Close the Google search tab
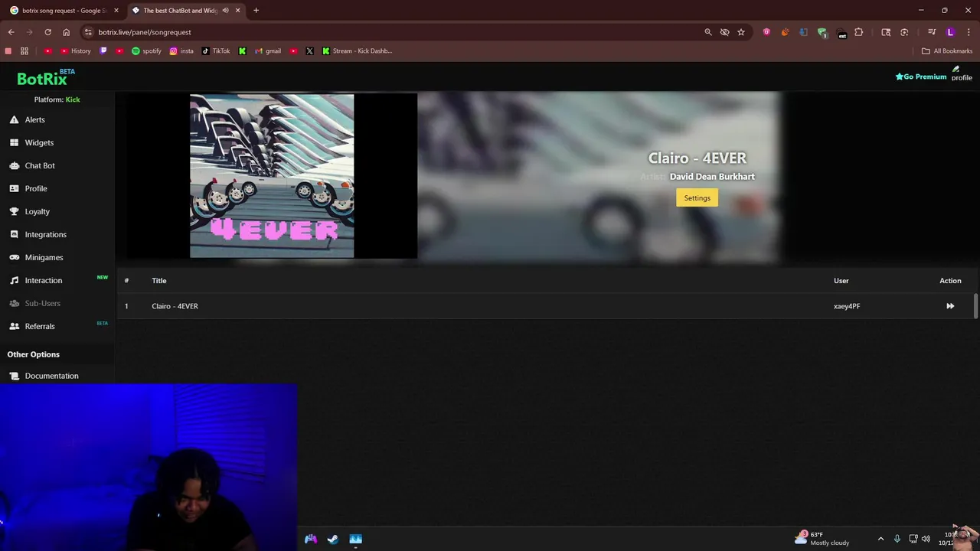 116,11
